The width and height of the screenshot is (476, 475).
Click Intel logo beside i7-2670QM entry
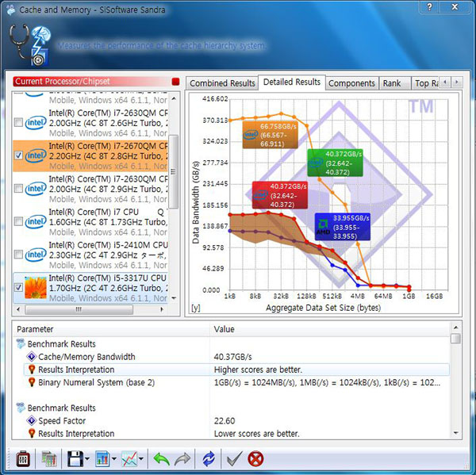click(x=36, y=155)
